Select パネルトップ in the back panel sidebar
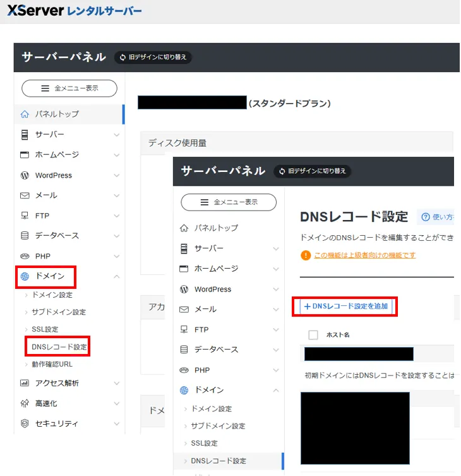 [69, 114]
